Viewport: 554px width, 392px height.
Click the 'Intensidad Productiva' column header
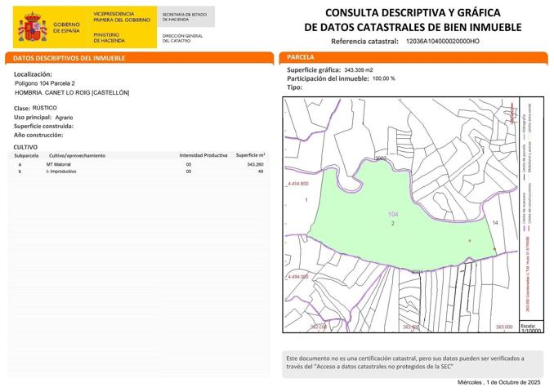click(x=203, y=155)
